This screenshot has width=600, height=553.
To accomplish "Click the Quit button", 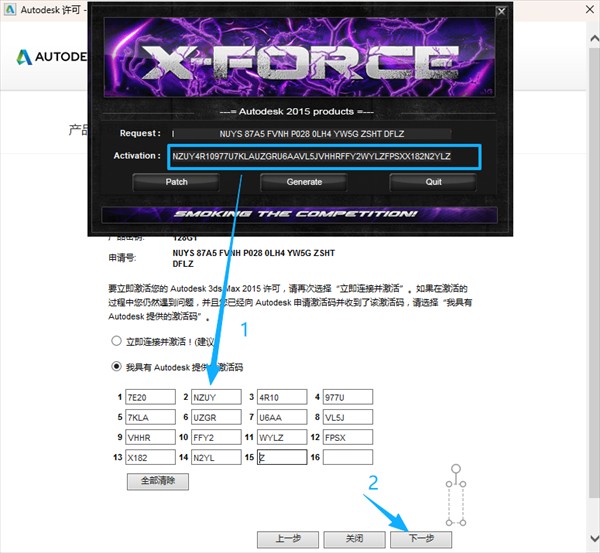I will click(433, 182).
